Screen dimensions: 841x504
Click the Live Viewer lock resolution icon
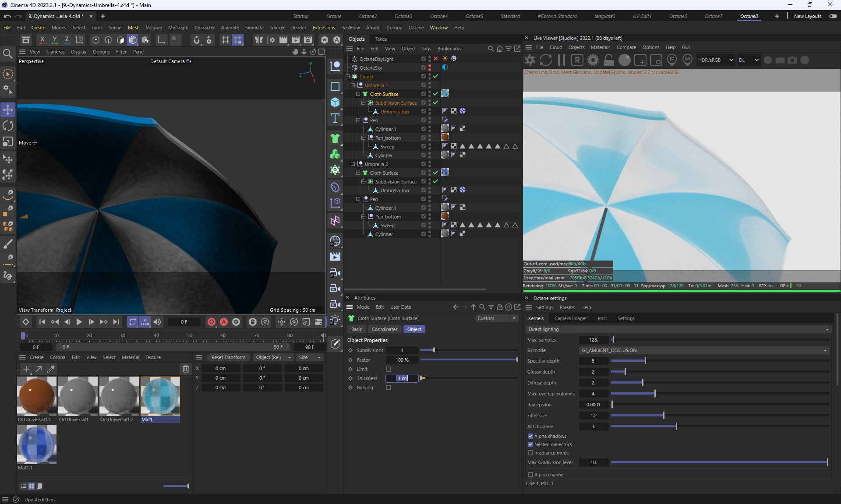(609, 60)
